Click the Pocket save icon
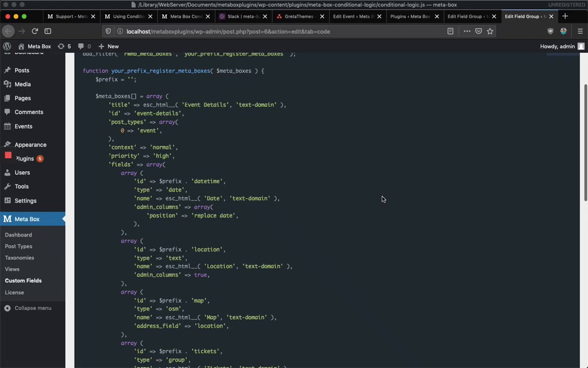Screen dimensions: 588x368 pos(478,31)
